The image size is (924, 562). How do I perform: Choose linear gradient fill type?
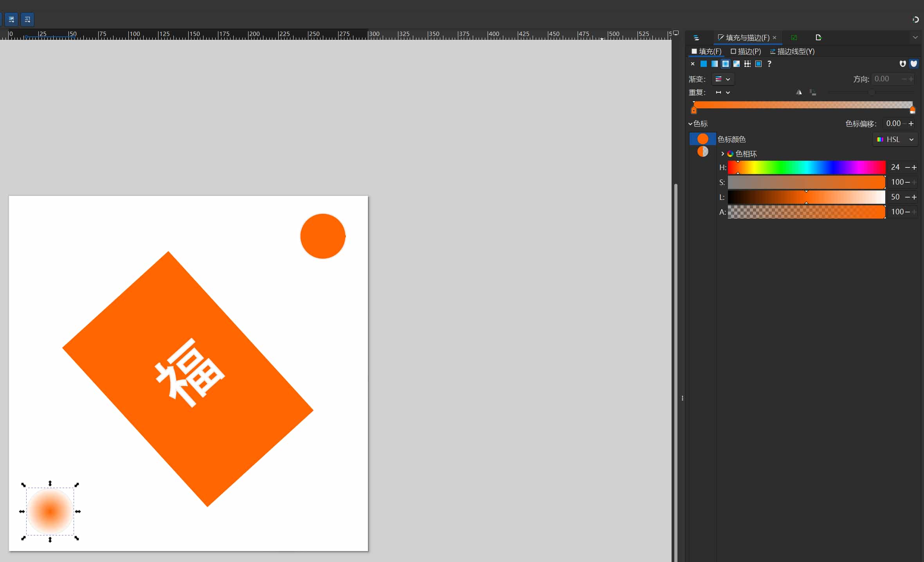point(714,64)
